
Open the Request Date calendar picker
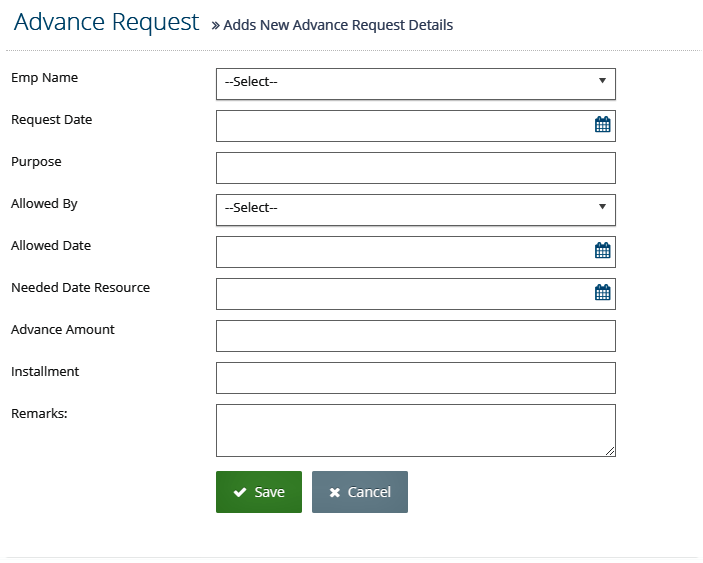point(602,125)
